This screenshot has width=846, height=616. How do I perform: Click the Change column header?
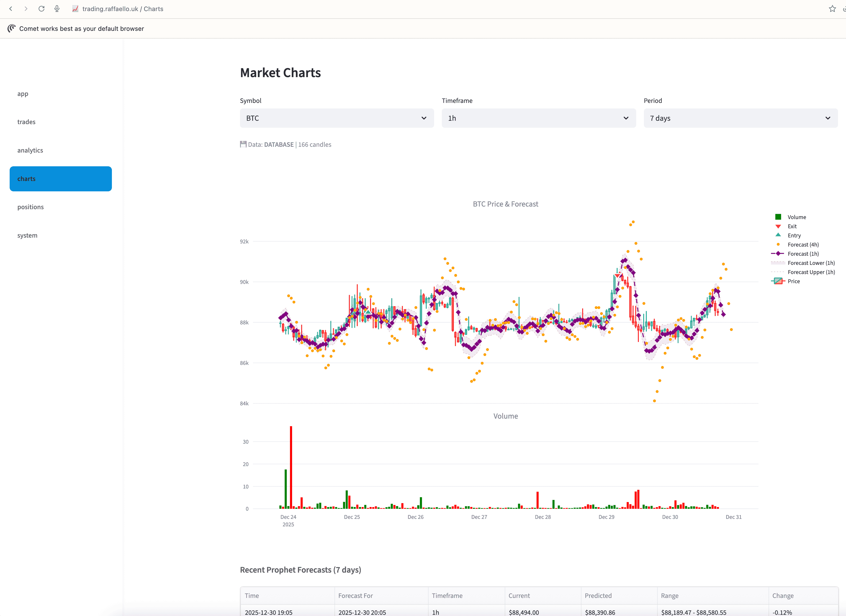804,596
